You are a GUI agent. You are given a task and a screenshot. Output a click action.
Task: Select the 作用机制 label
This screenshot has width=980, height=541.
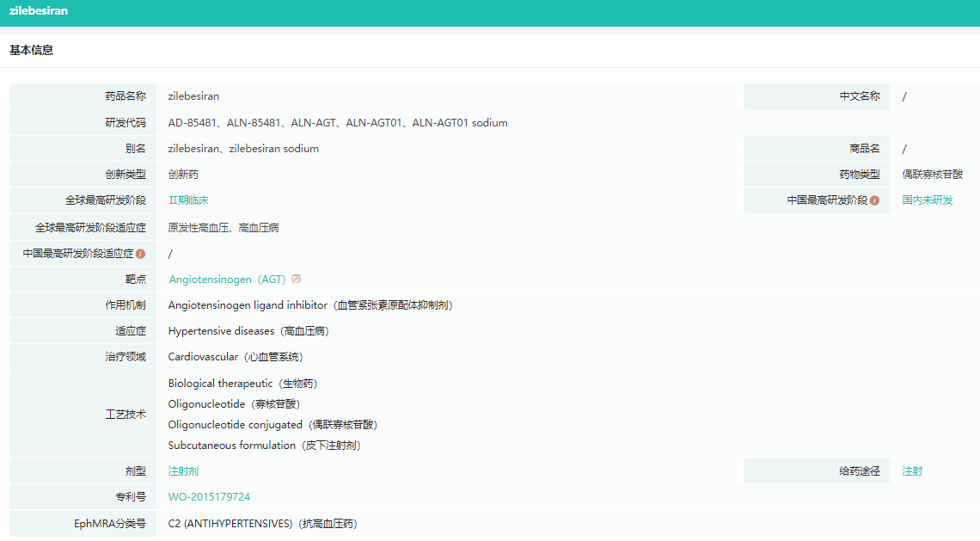pos(125,305)
